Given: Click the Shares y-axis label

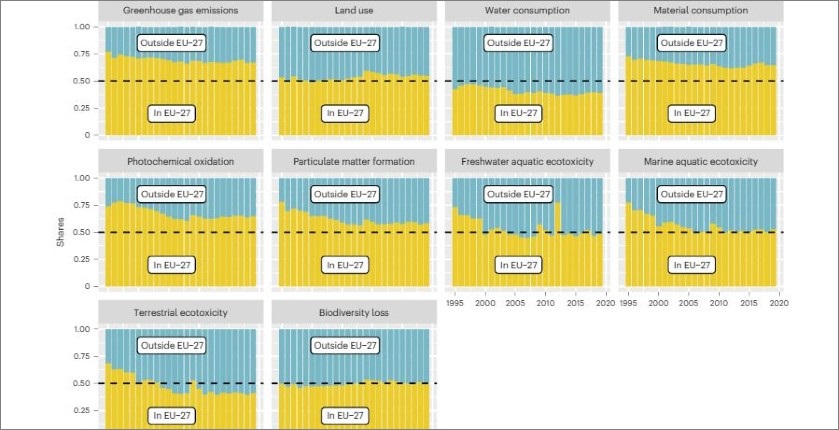Looking at the screenshot, I should pyautogui.click(x=61, y=231).
